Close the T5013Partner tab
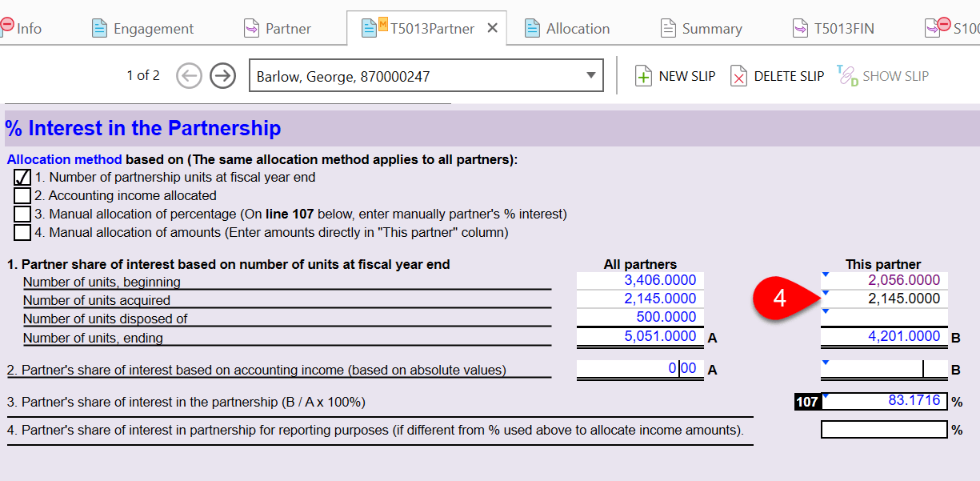 (493, 28)
